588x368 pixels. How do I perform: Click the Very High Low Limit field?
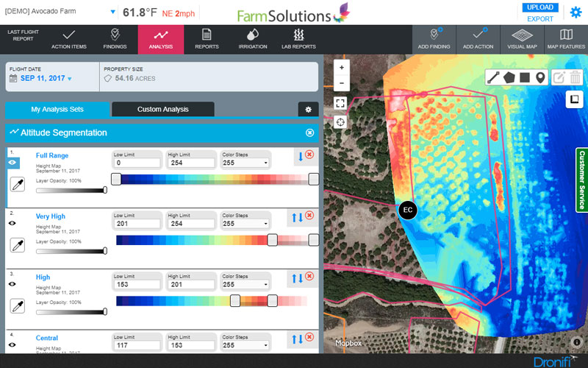tap(137, 223)
